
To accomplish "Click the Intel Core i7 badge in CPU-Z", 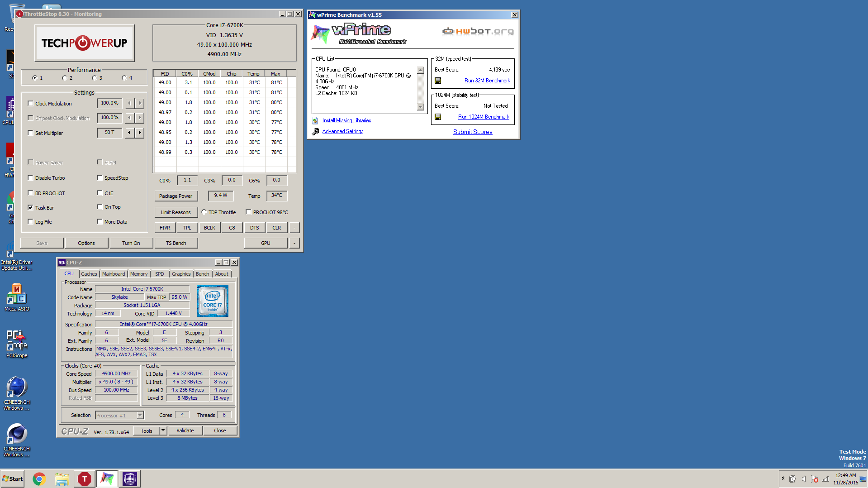I will (x=213, y=301).
